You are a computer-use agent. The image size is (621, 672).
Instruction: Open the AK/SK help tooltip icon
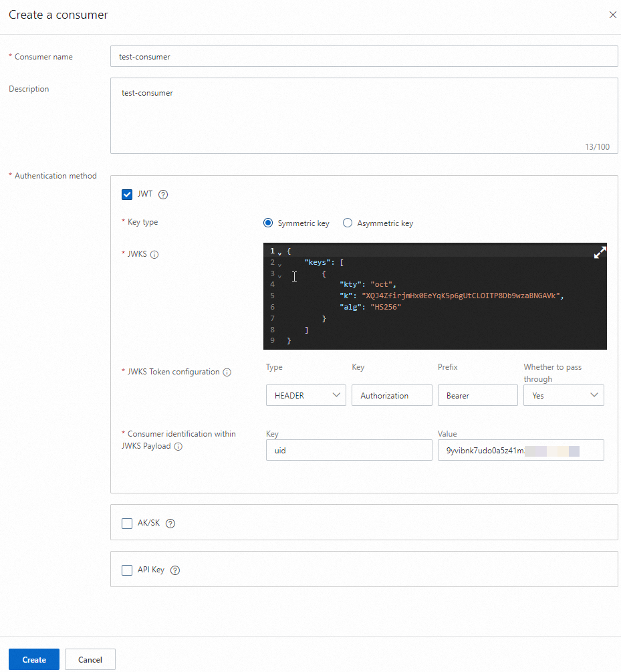[x=170, y=524]
